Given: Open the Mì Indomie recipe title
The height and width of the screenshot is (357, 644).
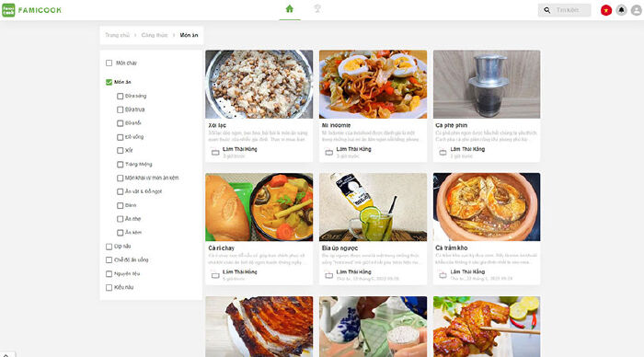Looking at the screenshot, I should (x=337, y=125).
